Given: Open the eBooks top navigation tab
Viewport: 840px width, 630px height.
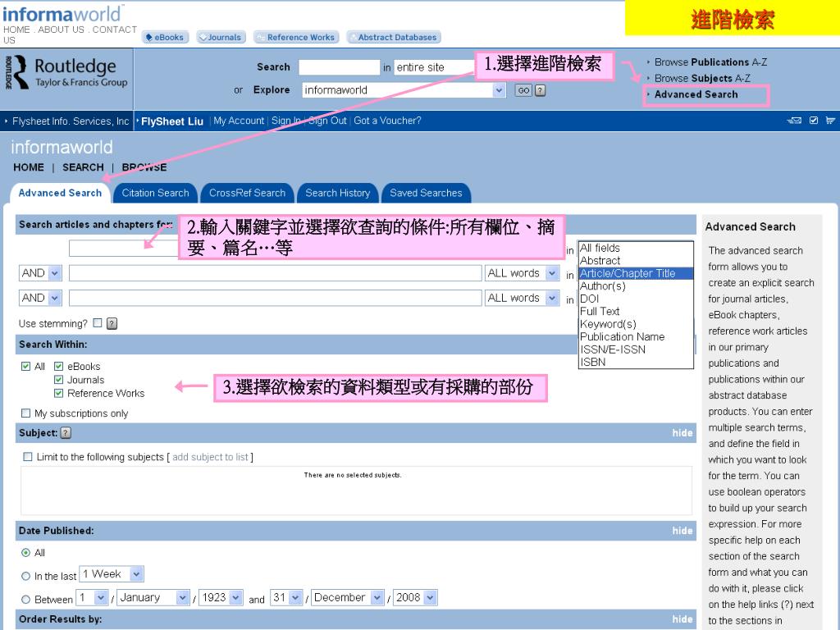Looking at the screenshot, I should coord(165,37).
